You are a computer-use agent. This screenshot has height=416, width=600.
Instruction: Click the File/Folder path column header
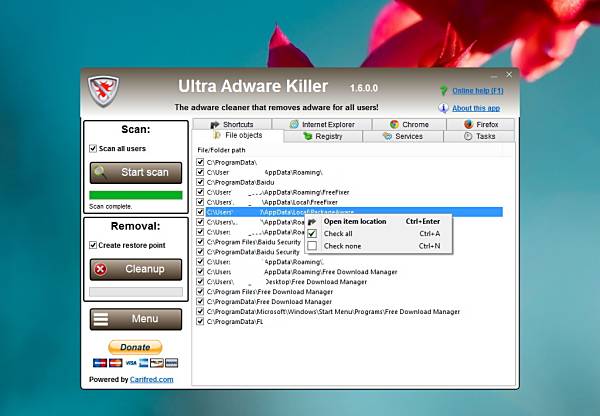point(222,150)
